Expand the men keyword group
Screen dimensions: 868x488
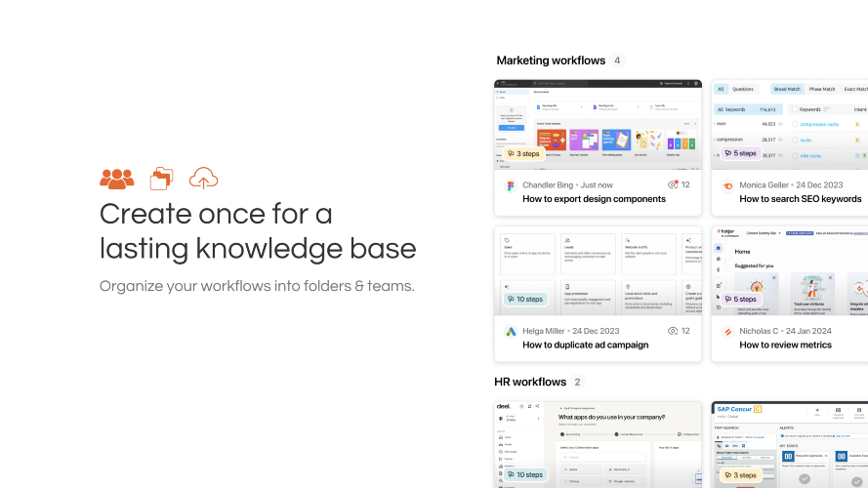point(715,124)
